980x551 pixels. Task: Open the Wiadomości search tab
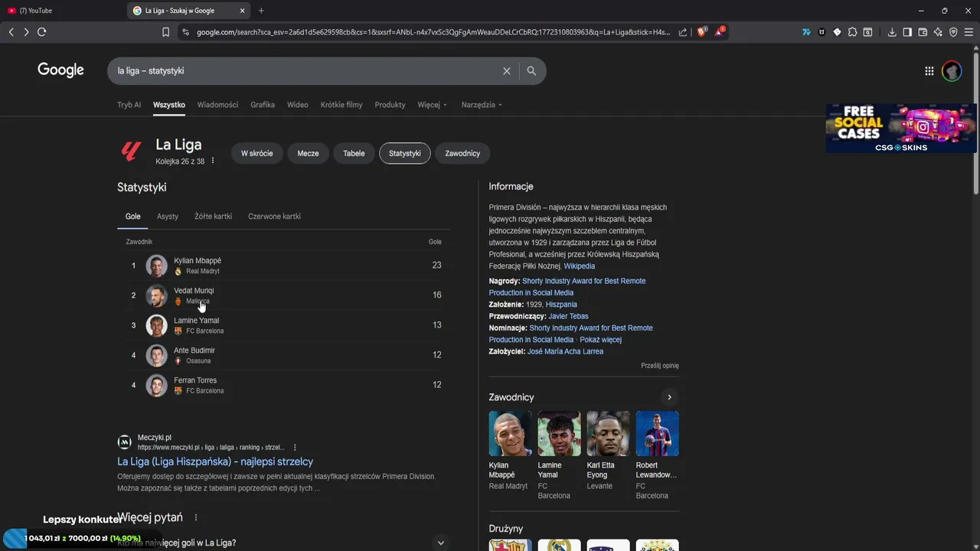pos(217,105)
